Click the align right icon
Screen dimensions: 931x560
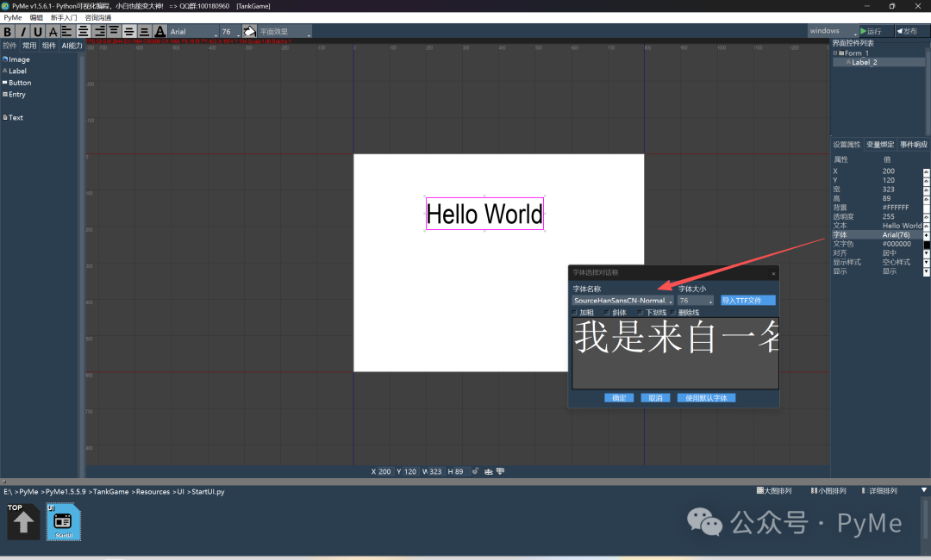click(98, 31)
